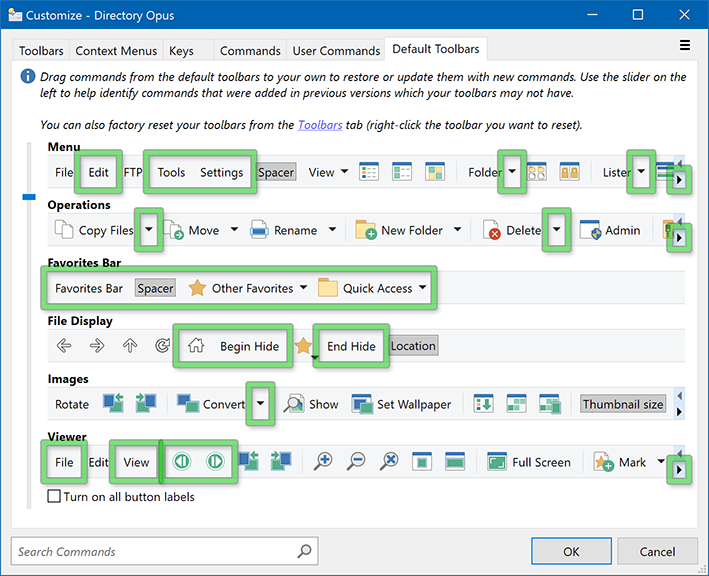Click the Back arrow in File Display
The image size is (709, 576).
[64, 346]
